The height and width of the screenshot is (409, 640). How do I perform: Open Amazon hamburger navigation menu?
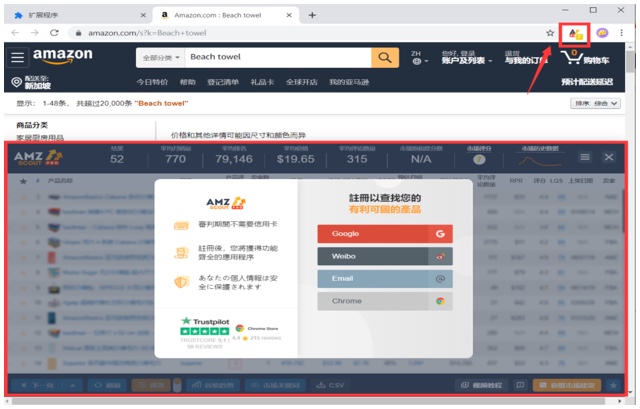coord(18,57)
